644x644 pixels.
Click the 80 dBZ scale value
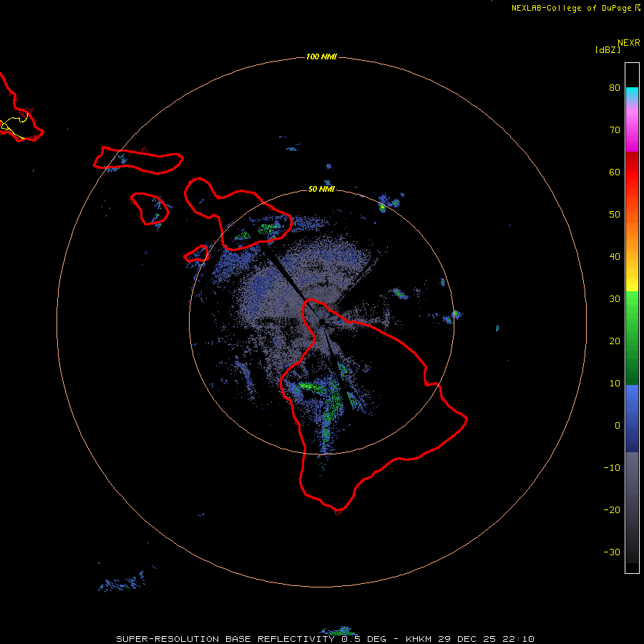(x=615, y=88)
